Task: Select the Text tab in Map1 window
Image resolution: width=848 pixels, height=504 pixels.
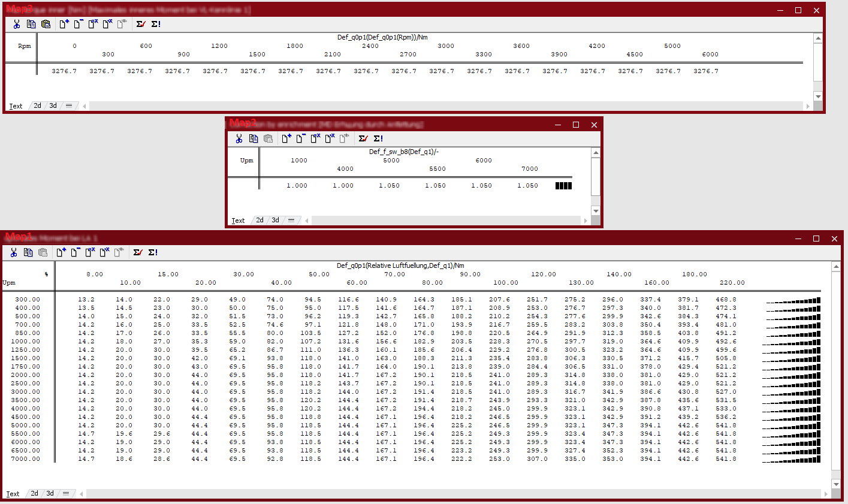Action: (13, 494)
